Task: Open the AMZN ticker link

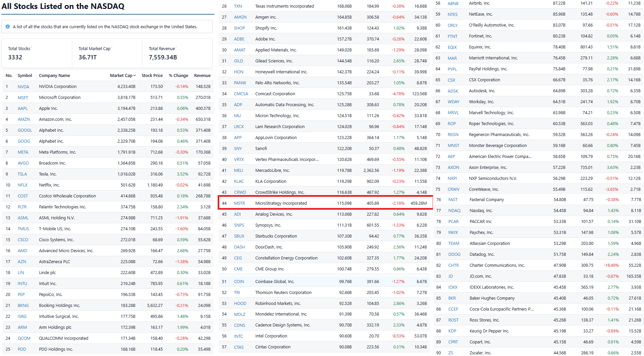Action: click(x=24, y=119)
